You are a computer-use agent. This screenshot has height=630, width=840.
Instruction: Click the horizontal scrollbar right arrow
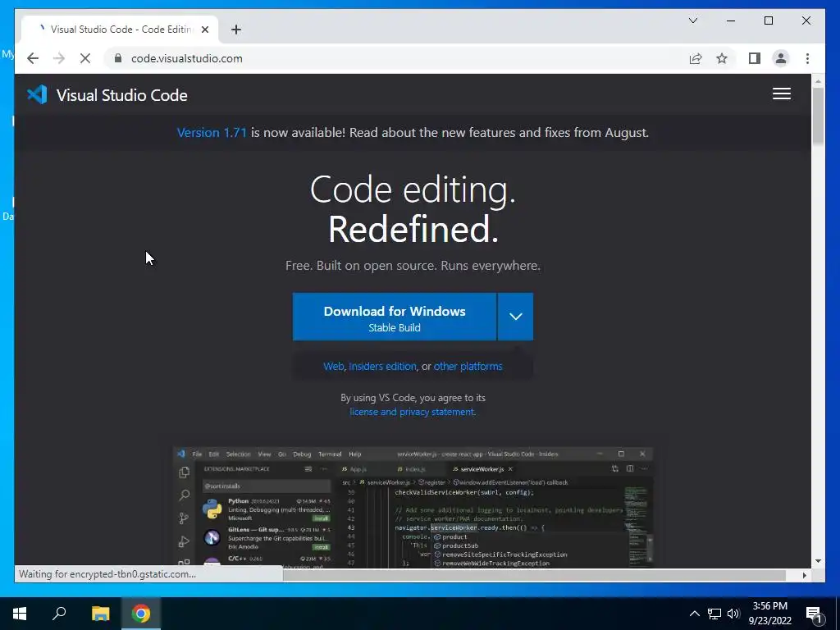(x=804, y=575)
